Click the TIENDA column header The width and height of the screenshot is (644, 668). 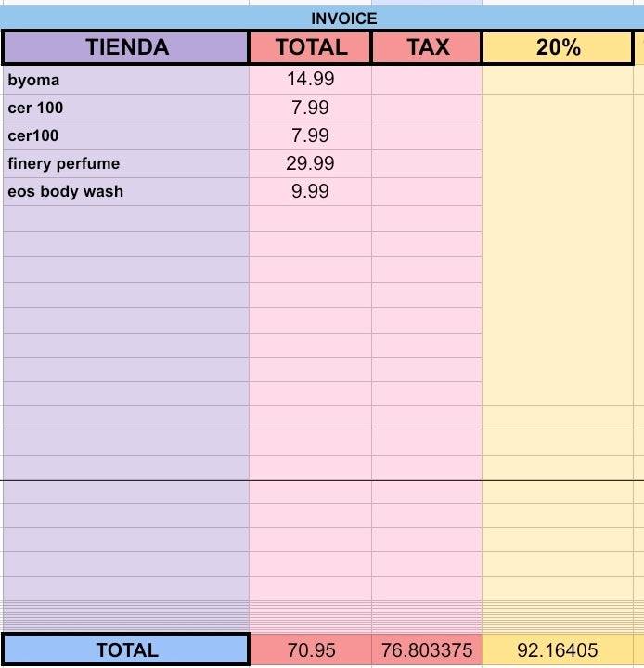[126, 47]
